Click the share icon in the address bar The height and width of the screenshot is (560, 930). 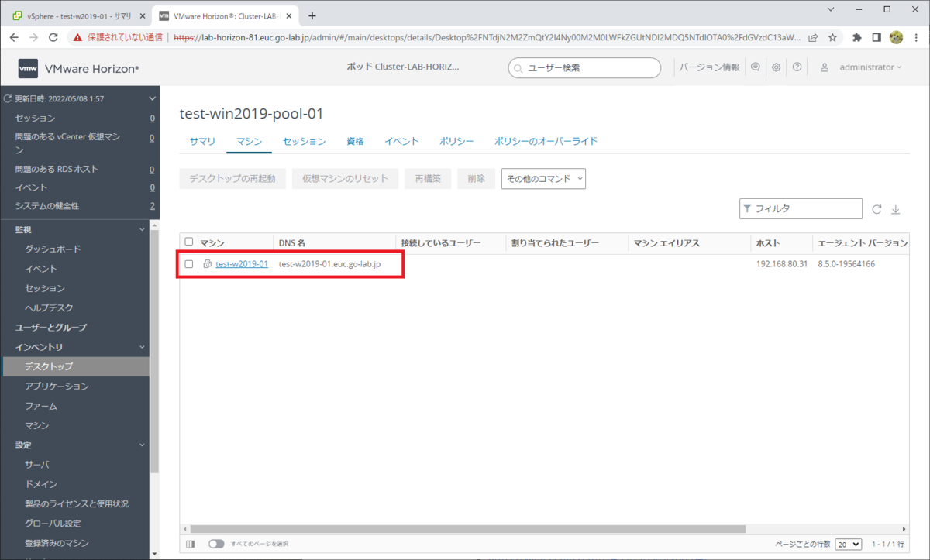[813, 37]
